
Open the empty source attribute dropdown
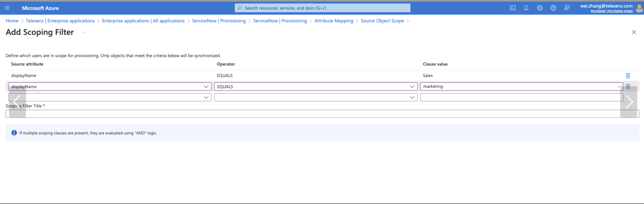[x=110, y=97]
